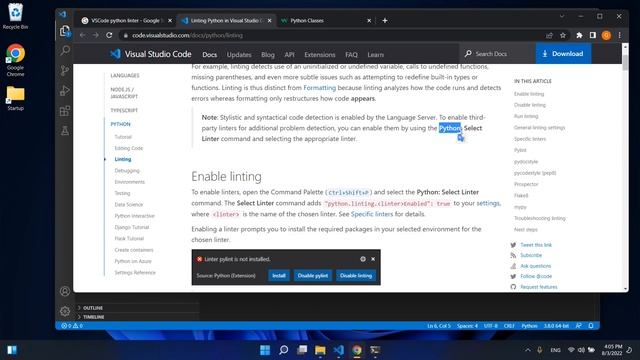The width and height of the screenshot is (640, 360).
Task: Go forward in Chrome
Action: 96,36
